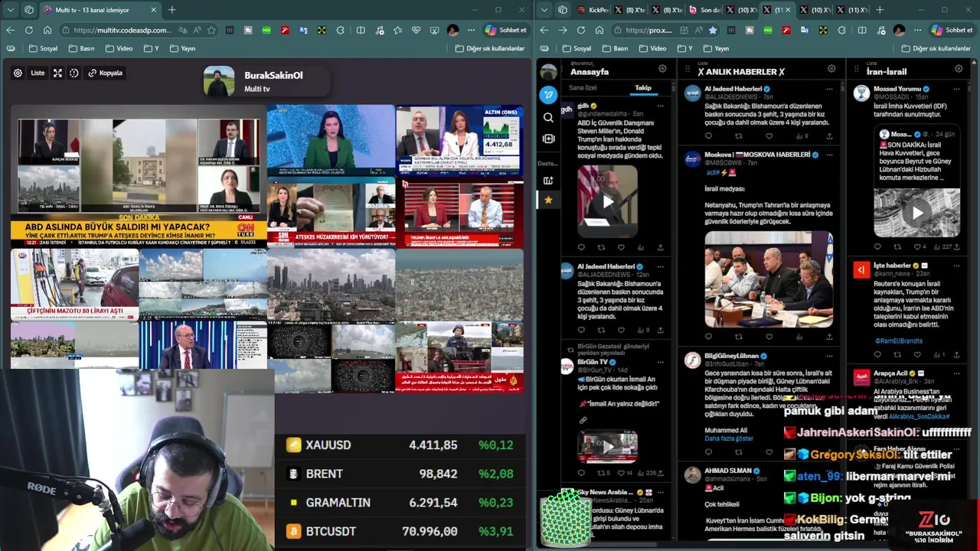Add Multi tv page to favorites star
This screenshot has height=551, width=980.
pyautogui.click(x=211, y=30)
